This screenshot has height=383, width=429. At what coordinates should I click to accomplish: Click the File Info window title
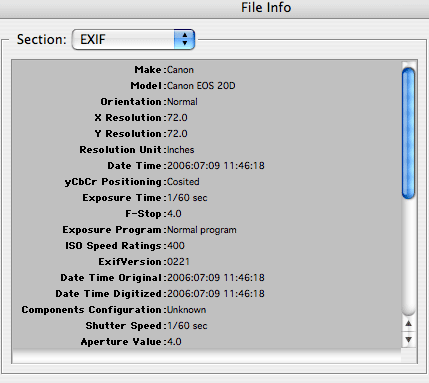click(x=266, y=8)
